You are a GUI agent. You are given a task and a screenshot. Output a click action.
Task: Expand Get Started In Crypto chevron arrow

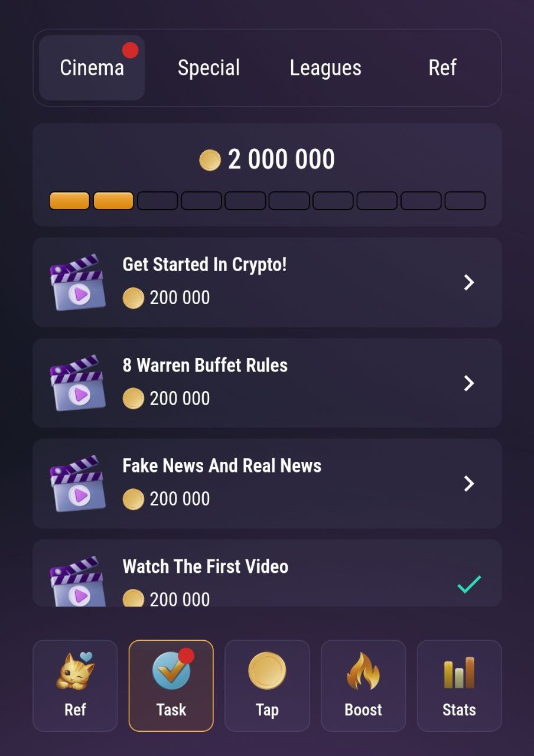(469, 282)
